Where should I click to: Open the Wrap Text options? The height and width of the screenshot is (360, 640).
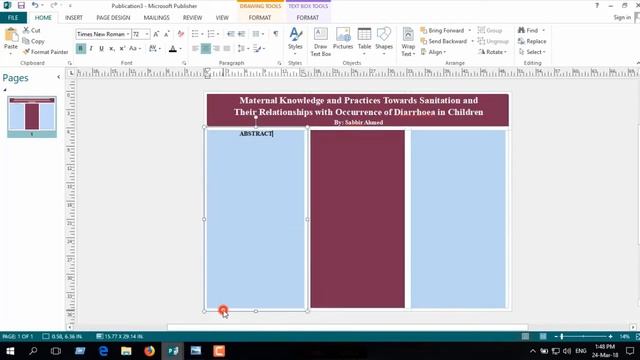[x=408, y=42]
